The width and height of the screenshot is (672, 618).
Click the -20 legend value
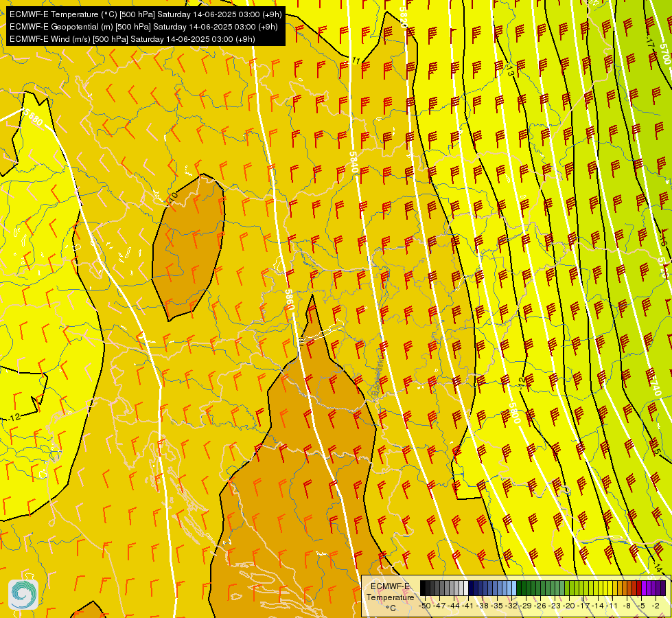[570, 606]
